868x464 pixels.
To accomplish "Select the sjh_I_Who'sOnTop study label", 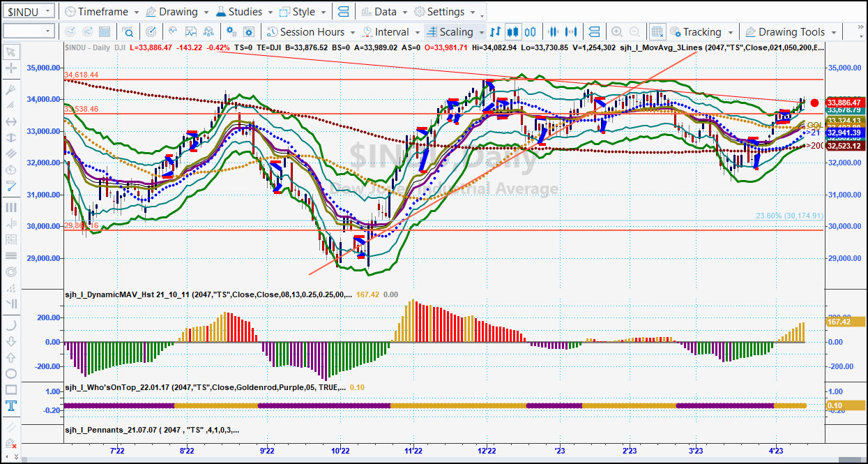I will click(204, 387).
